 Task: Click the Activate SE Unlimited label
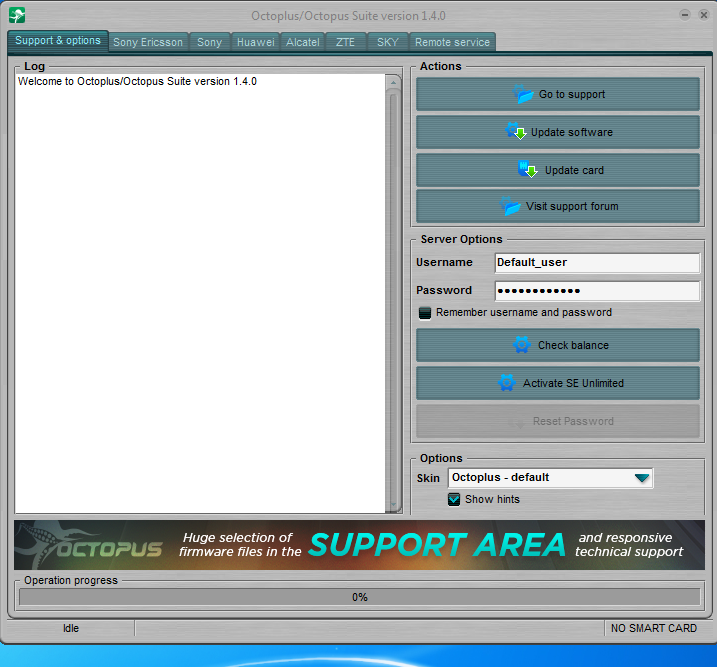[573, 383]
